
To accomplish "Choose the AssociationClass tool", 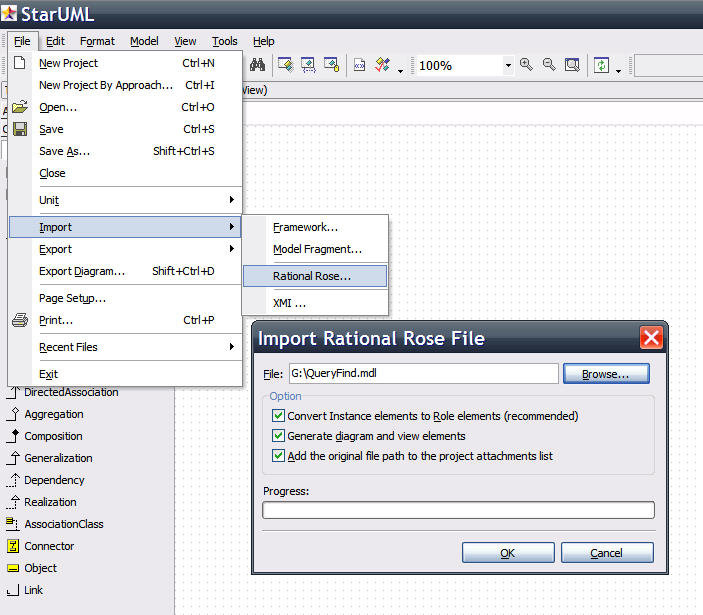I will [63, 524].
